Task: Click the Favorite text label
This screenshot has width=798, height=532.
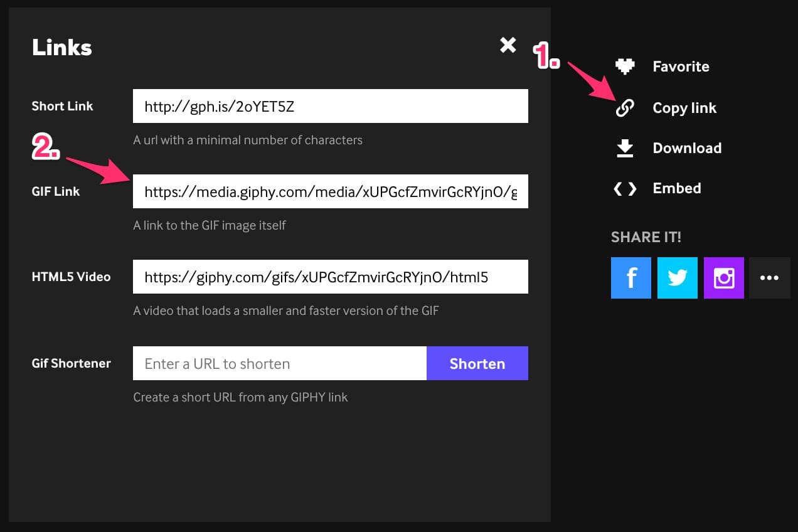Action: point(681,66)
